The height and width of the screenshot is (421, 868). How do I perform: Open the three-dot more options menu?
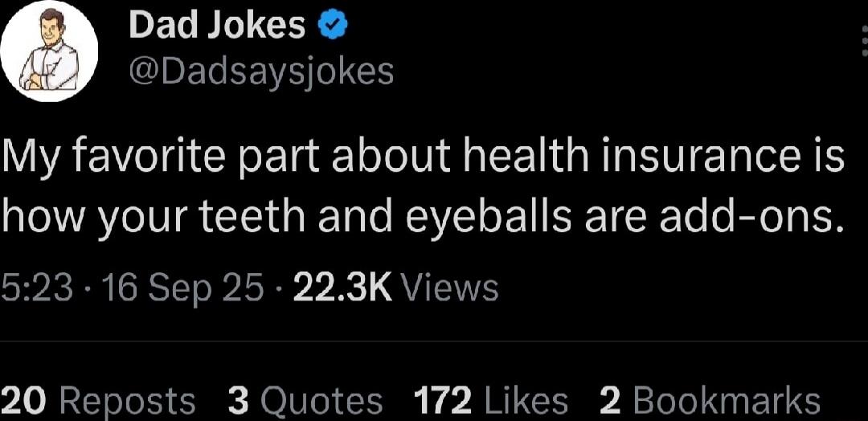tap(862, 39)
